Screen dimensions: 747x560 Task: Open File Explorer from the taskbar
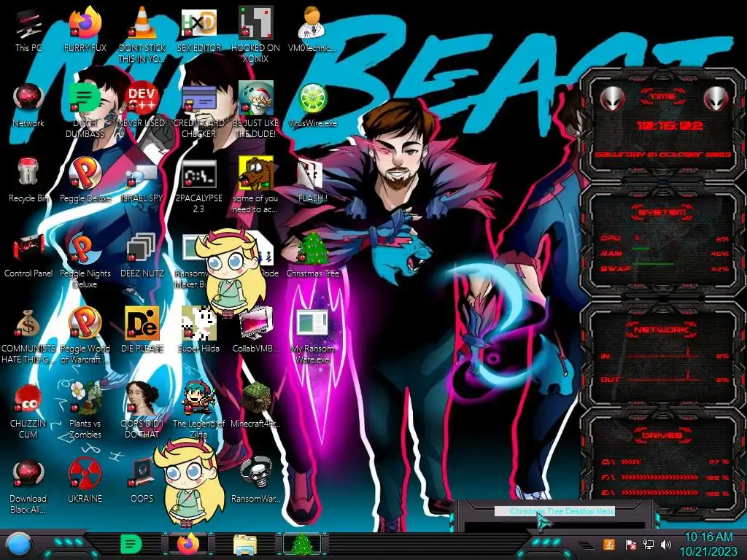[245, 545]
